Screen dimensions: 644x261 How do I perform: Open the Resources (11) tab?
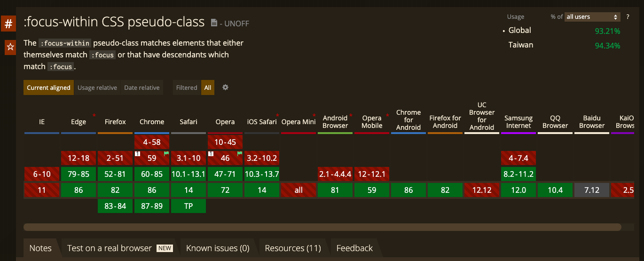click(x=293, y=248)
